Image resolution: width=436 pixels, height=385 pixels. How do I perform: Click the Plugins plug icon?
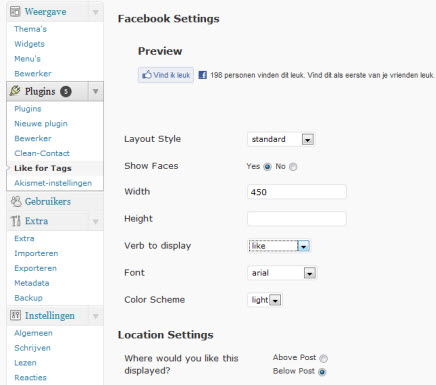point(15,91)
